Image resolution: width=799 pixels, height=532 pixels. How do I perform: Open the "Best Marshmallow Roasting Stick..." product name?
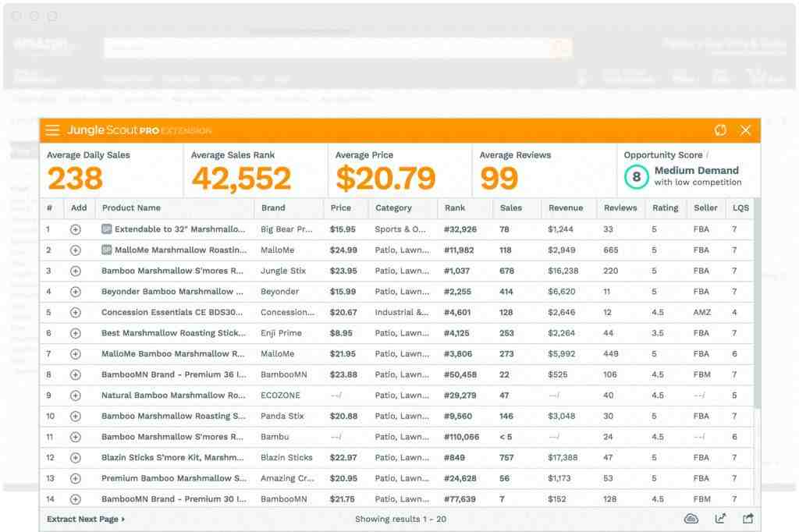click(174, 333)
